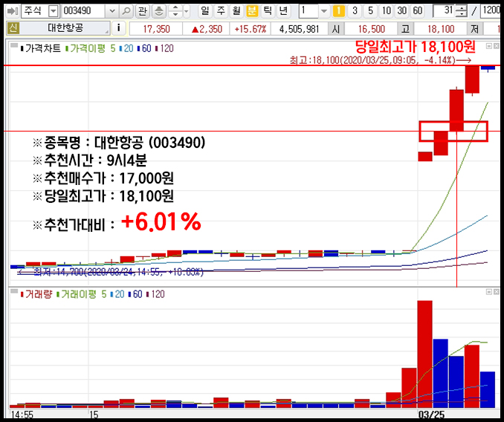
Task: Click the price change ▲2,350
Action: tap(207, 29)
